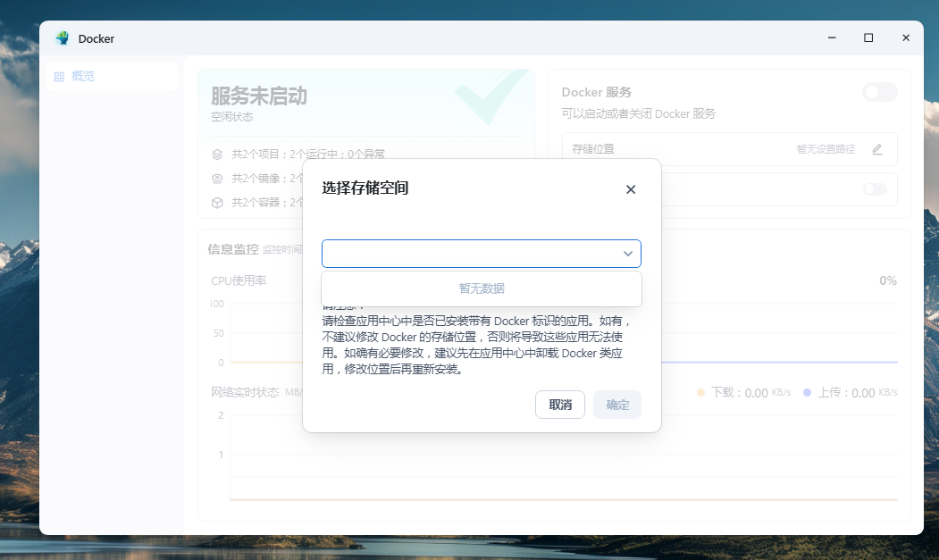
Task: Close the 选择存储空间 dialog
Action: point(631,189)
